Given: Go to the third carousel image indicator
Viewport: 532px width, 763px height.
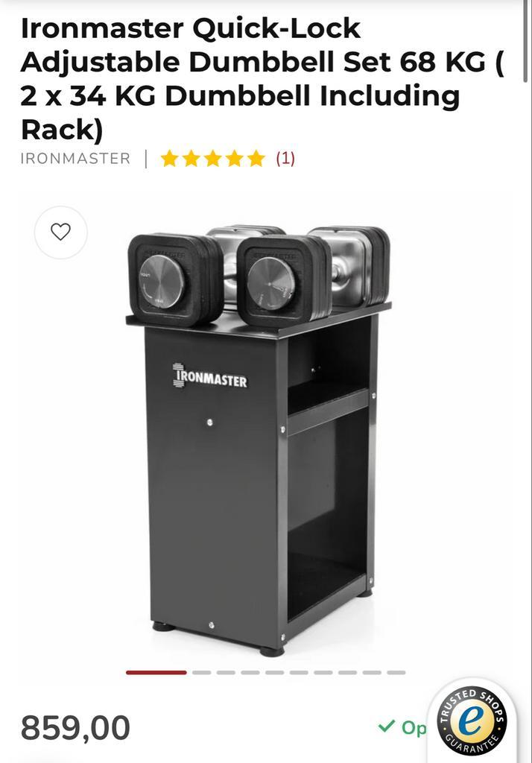Looking at the screenshot, I should pyautogui.click(x=226, y=673).
